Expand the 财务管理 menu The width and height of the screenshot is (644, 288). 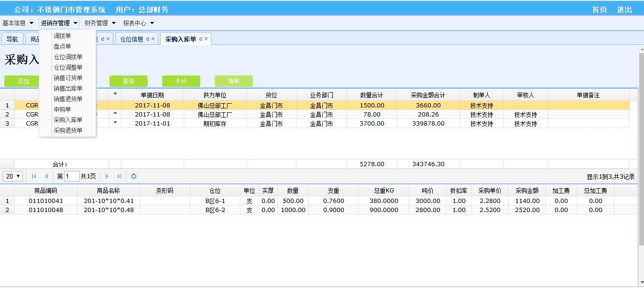100,23
